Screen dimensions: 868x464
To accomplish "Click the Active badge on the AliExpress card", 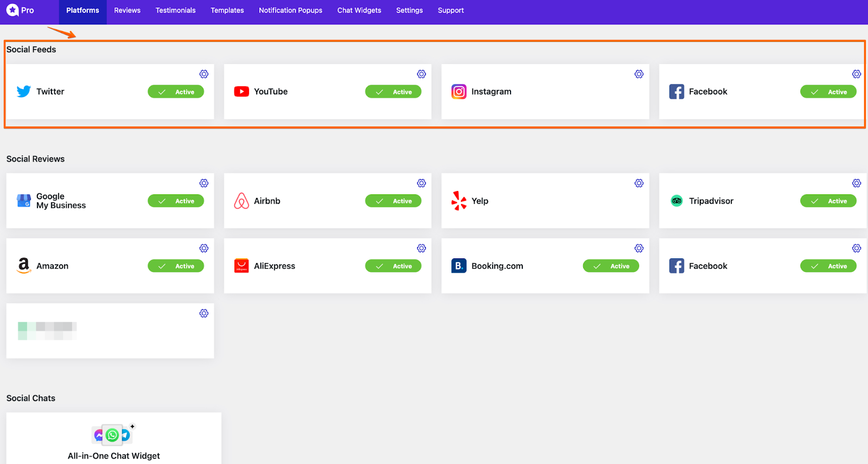I will (393, 266).
